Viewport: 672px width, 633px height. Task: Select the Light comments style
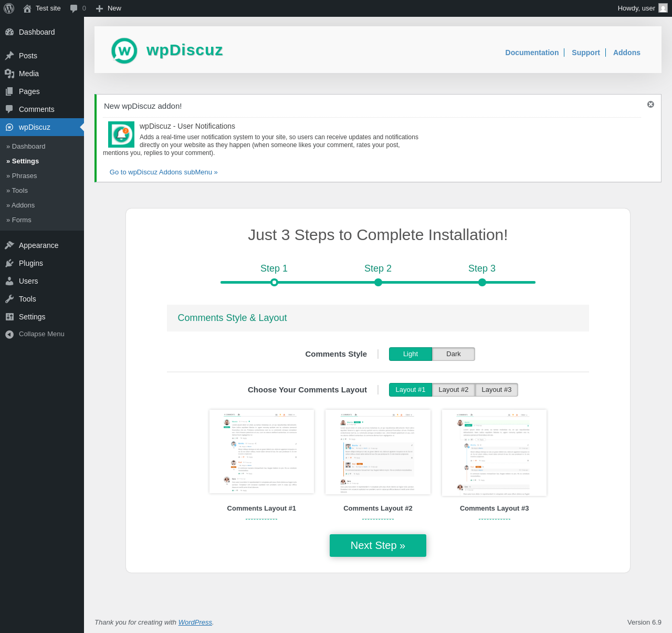pos(411,354)
